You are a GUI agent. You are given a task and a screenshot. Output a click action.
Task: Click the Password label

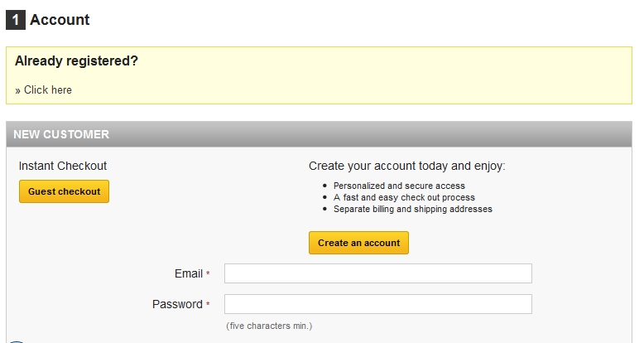coord(177,304)
